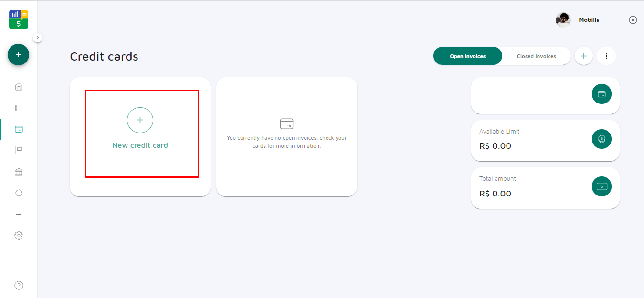Click the Mobills profile avatar
This screenshot has height=298, width=644.
pyautogui.click(x=563, y=20)
